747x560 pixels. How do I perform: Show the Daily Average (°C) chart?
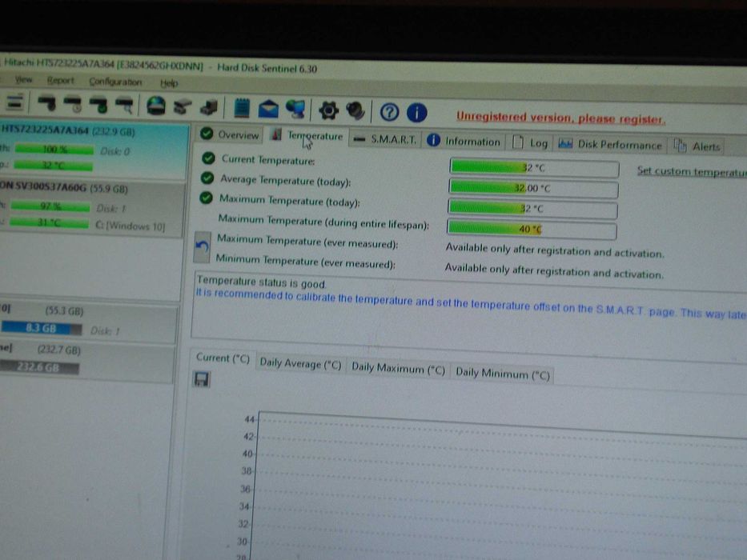click(300, 364)
